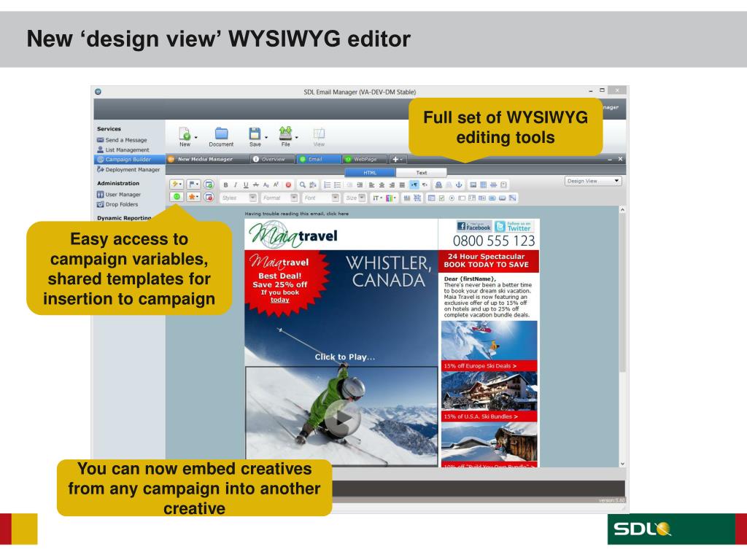Center align the text
This screenshot has width=747, height=560.
(382, 184)
